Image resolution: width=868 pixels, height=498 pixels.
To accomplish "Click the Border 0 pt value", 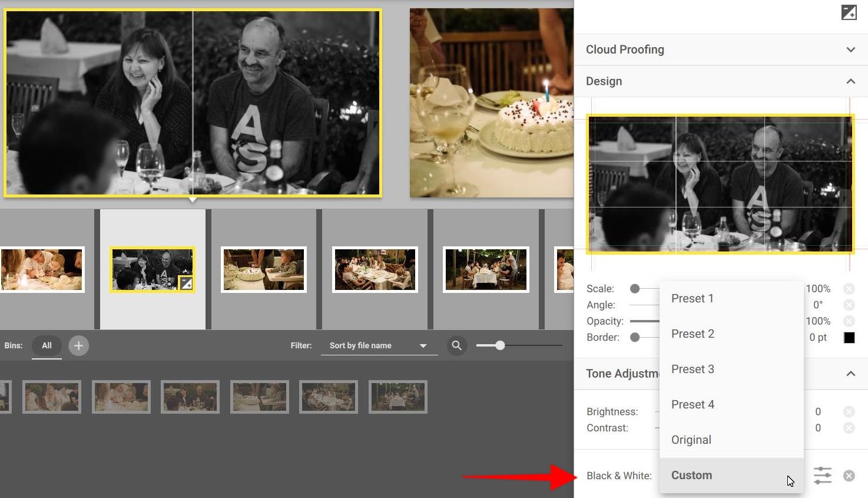I will tap(818, 338).
